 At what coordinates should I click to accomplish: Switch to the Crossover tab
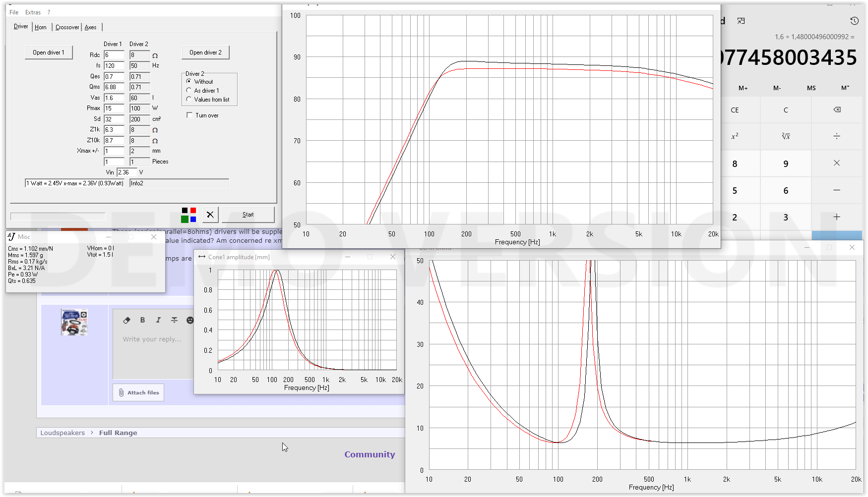pyautogui.click(x=67, y=27)
